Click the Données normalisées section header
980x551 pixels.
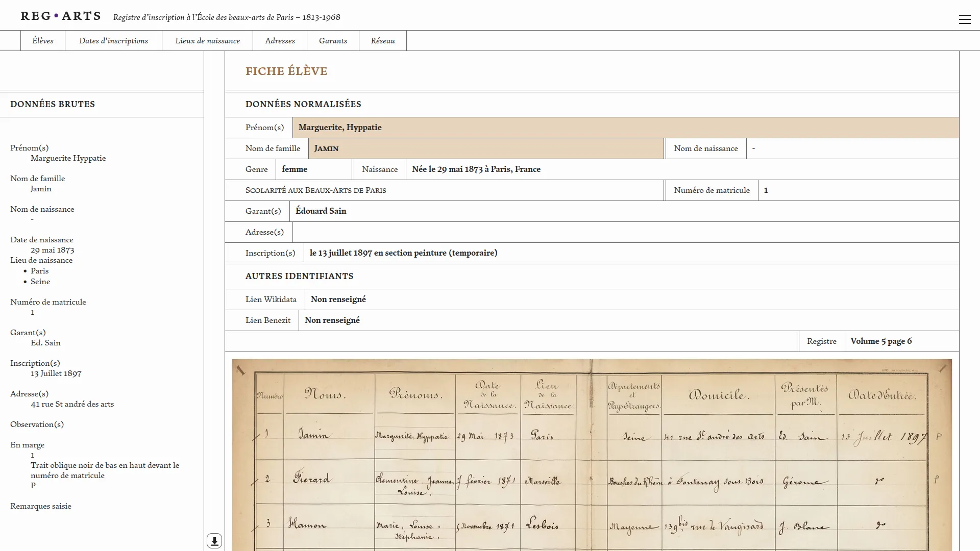pos(303,104)
